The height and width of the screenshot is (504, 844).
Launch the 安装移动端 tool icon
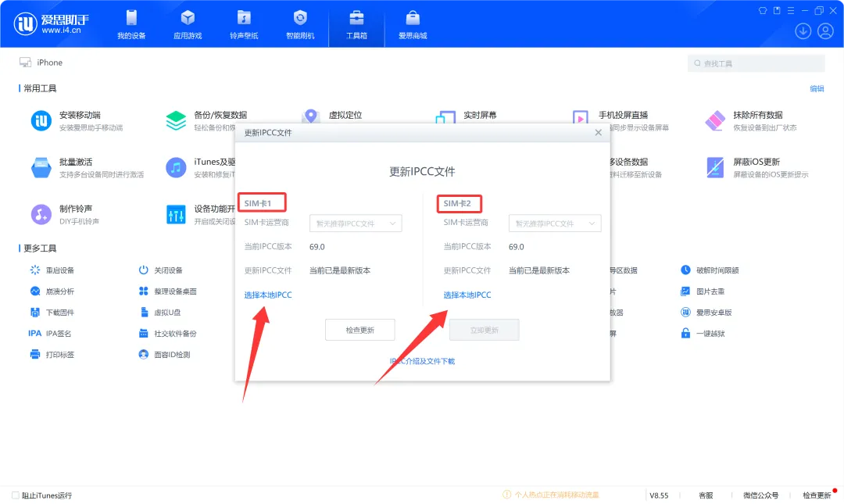click(41, 120)
